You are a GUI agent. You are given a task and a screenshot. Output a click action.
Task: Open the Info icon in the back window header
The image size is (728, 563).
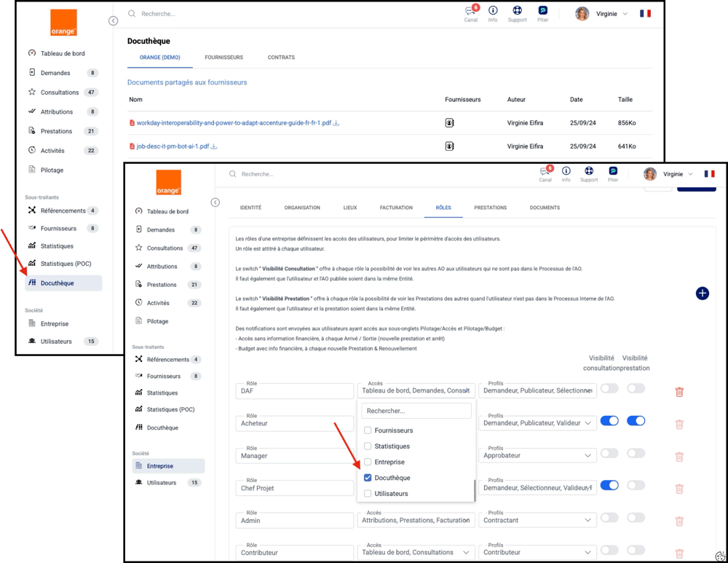(x=493, y=12)
